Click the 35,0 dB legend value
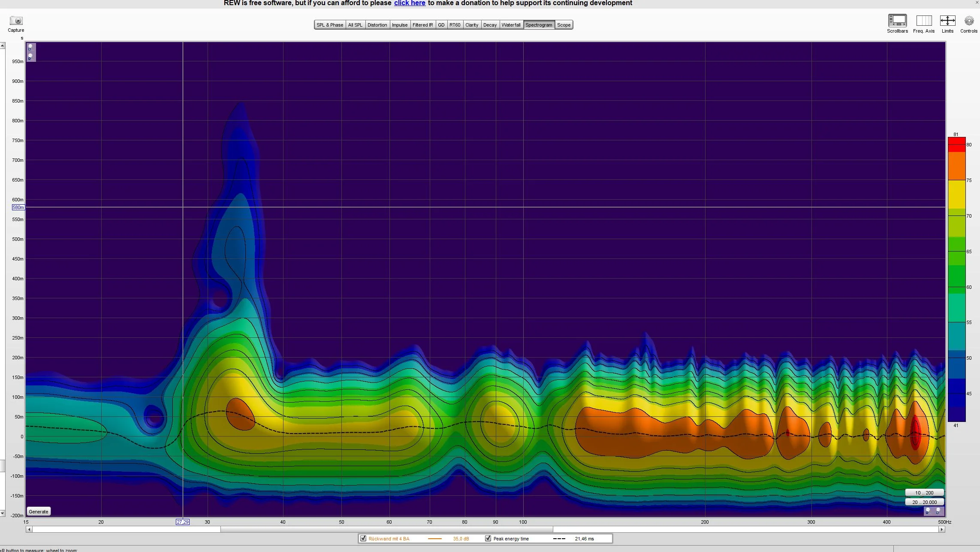This screenshot has height=552, width=980. coord(461,539)
